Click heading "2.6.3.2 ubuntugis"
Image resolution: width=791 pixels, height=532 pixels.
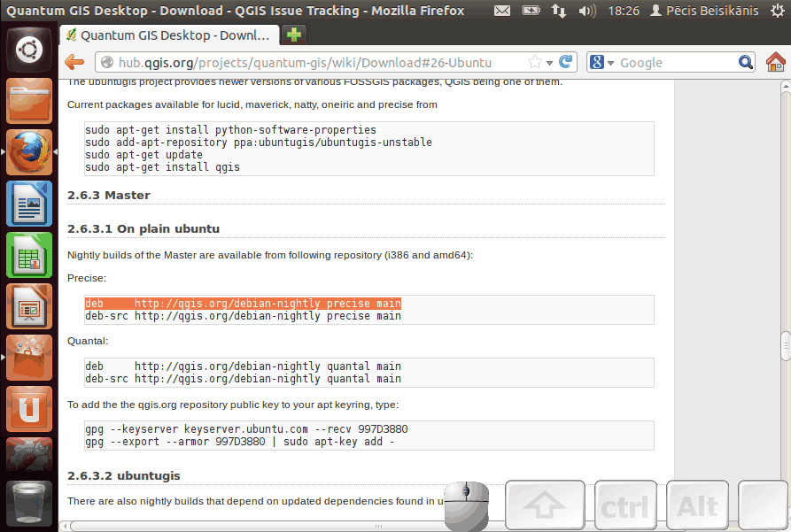(124, 476)
